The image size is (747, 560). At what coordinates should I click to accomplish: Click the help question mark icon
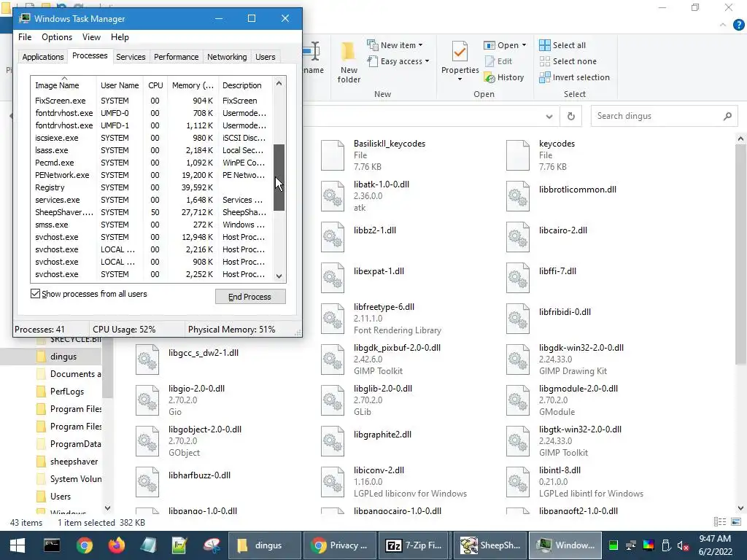point(738,25)
